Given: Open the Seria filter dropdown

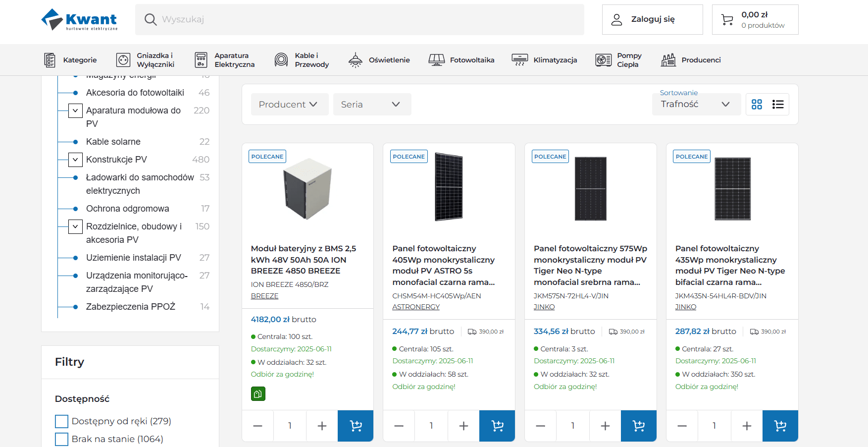Looking at the screenshot, I should (372, 105).
